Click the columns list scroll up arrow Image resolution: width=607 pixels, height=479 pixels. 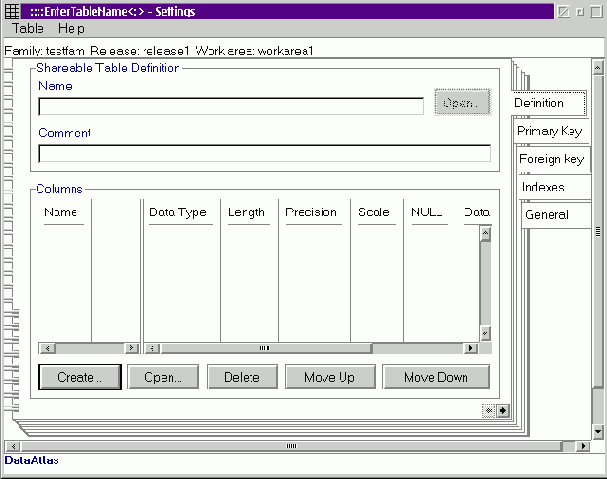485,234
